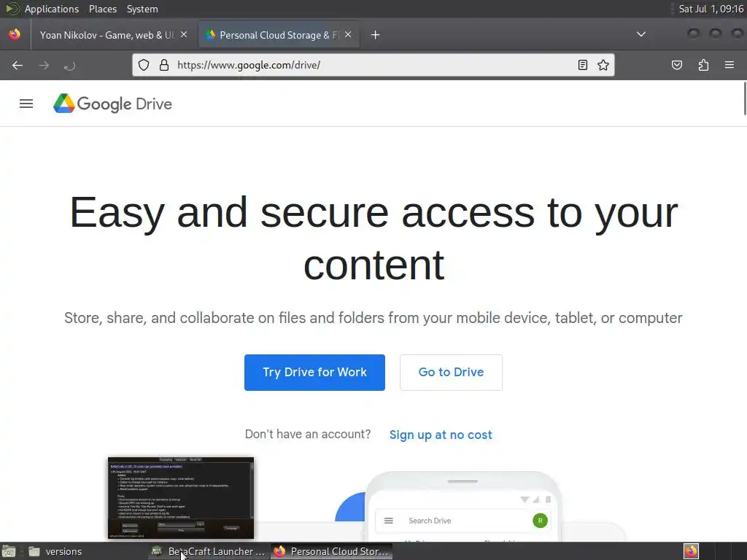Click the clock showing Sat Jul 1
The image size is (747, 560).
point(711,9)
